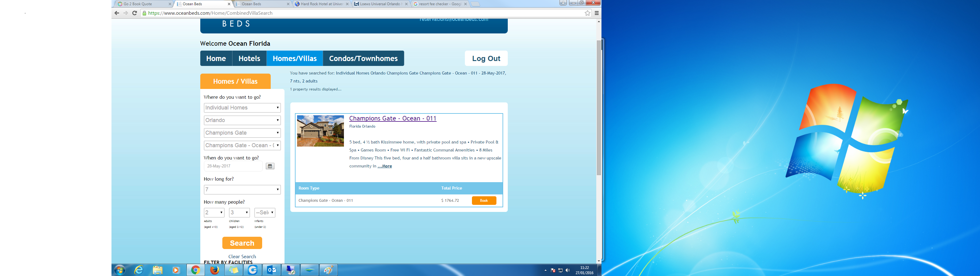Change the Adults count dropdown

[x=214, y=213]
